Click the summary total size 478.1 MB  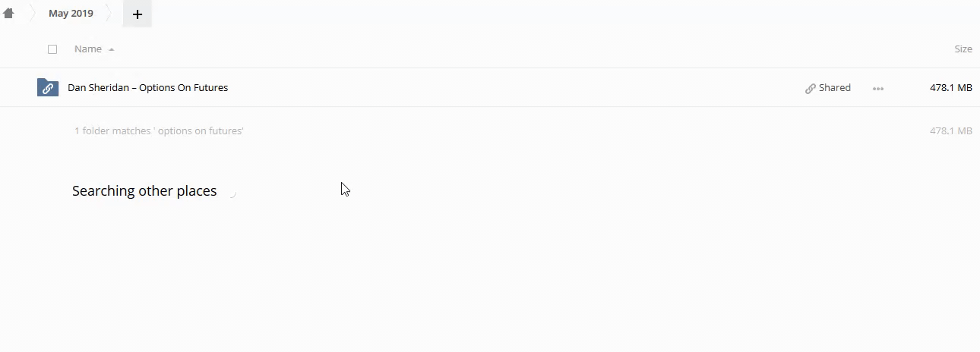click(x=950, y=130)
